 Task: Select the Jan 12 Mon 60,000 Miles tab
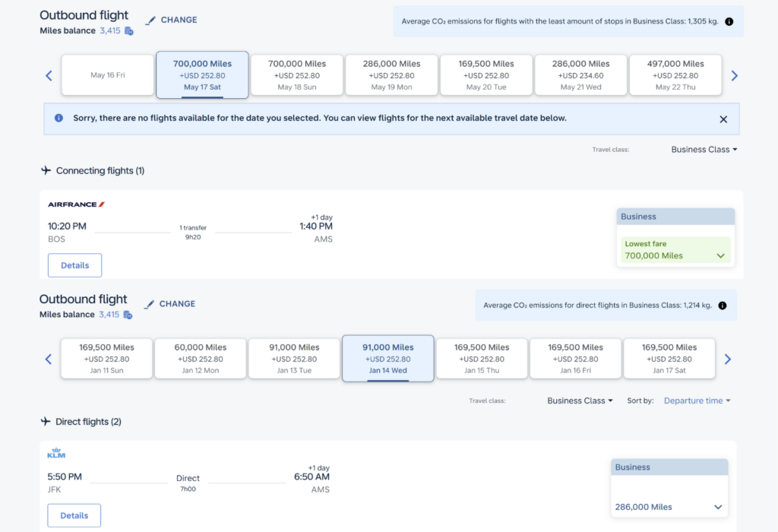point(201,358)
